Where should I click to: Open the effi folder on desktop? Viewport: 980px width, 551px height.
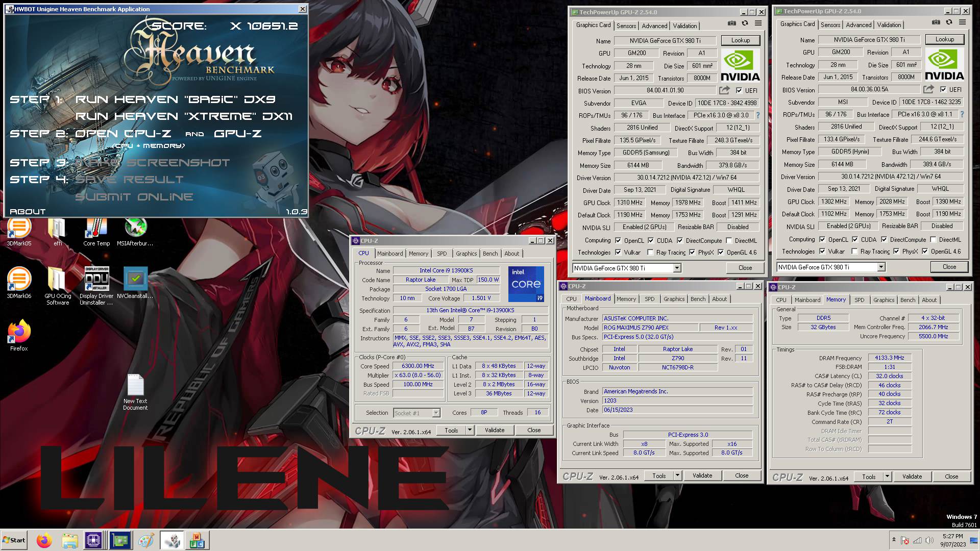click(58, 232)
